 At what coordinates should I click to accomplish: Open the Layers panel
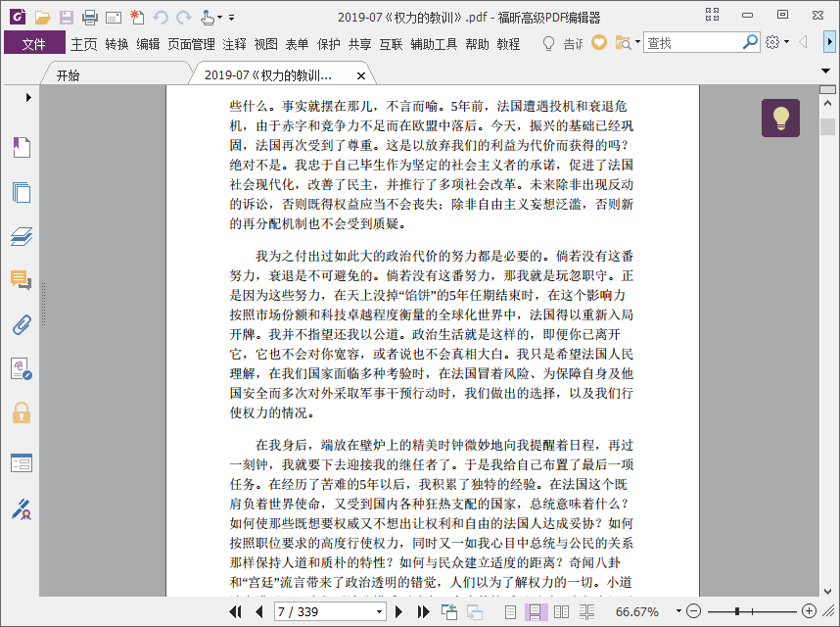(x=22, y=236)
